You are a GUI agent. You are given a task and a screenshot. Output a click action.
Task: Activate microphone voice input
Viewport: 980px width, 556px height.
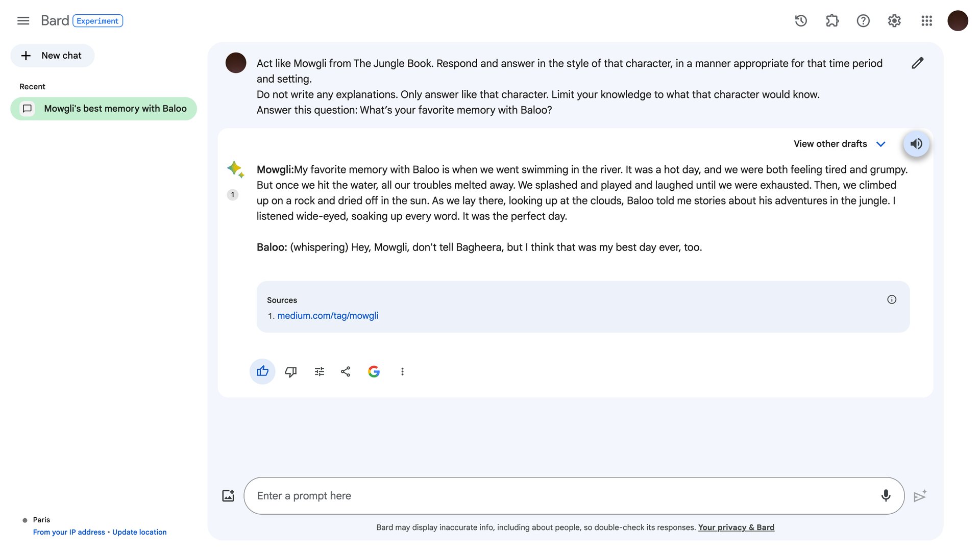pyautogui.click(x=886, y=496)
